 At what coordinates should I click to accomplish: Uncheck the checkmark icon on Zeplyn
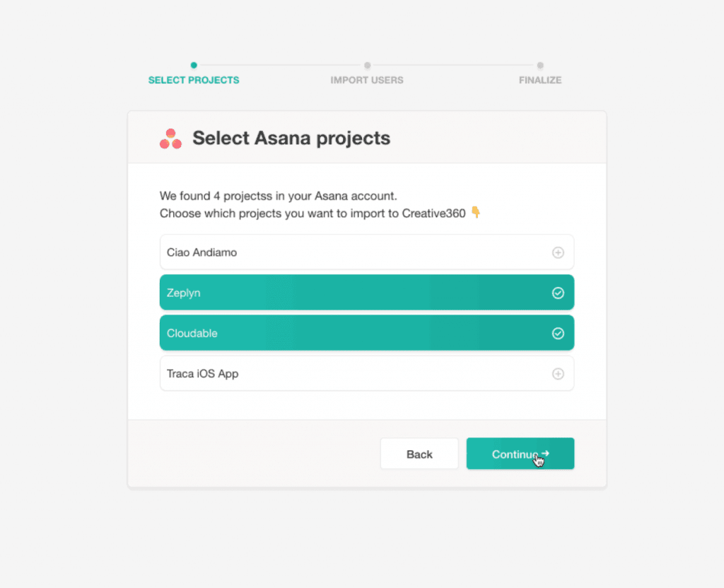pos(558,293)
